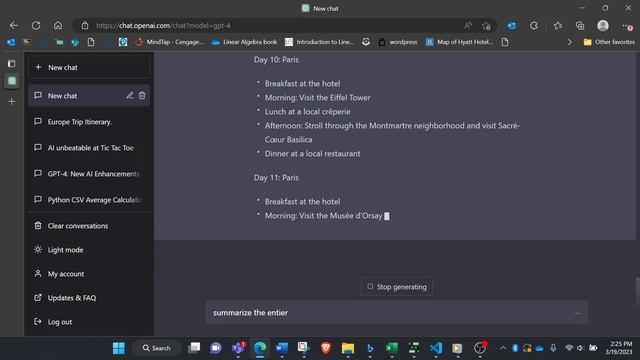The width and height of the screenshot is (640, 360).
Task: Open read aloud icon in address bar
Action: (x=468, y=25)
